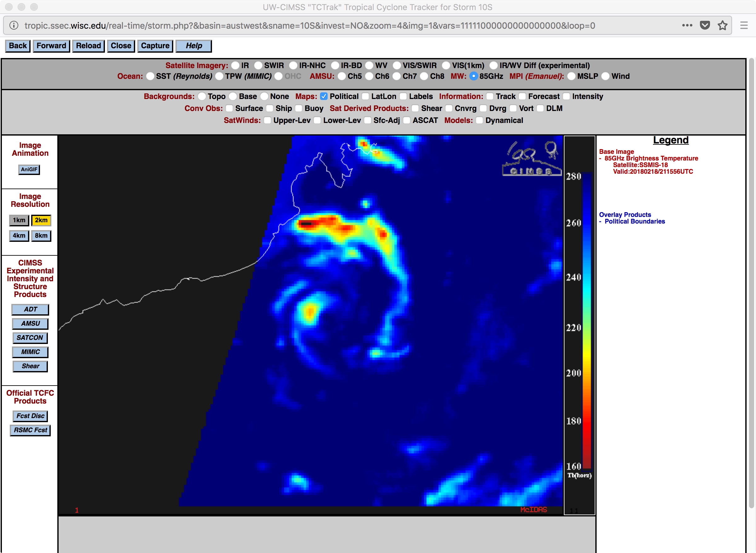Image resolution: width=756 pixels, height=553 pixels.
Task: Enable the LatLon map overlay
Action: pos(365,96)
